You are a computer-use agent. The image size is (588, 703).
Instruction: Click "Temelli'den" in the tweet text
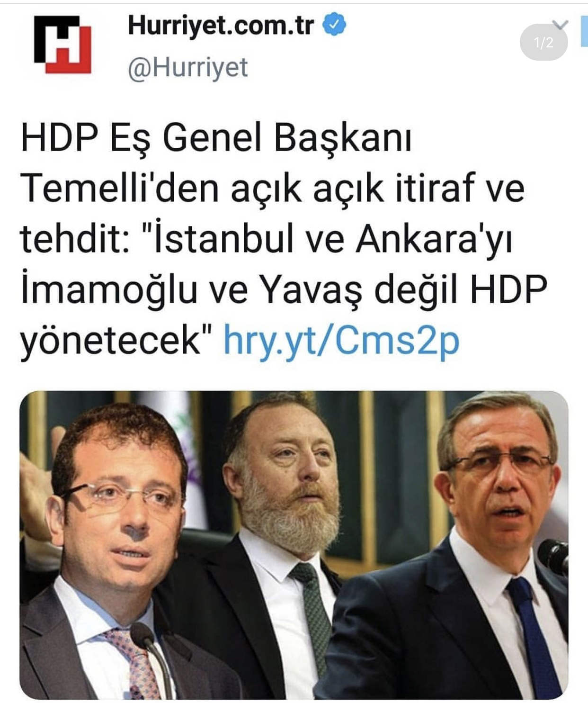120,188
